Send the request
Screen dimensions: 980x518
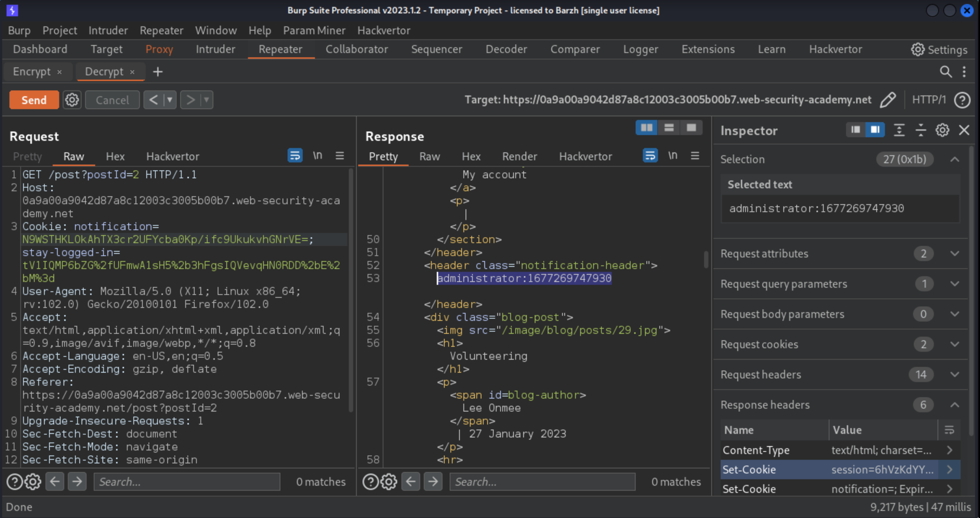(34, 100)
